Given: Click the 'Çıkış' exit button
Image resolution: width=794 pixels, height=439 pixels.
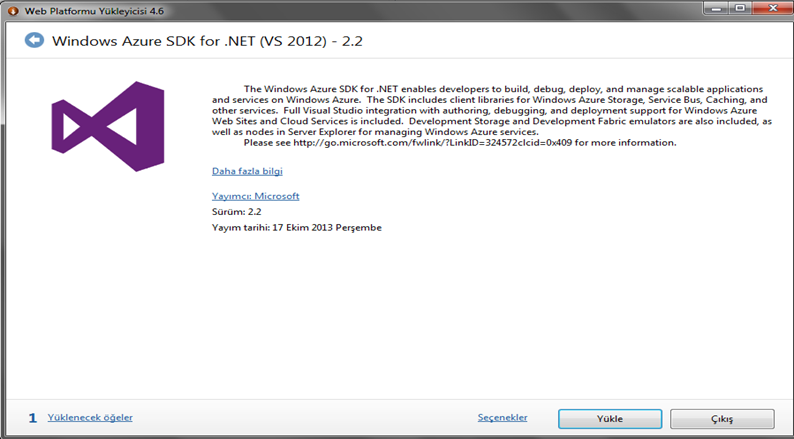Looking at the screenshot, I should (x=722, y=419).
